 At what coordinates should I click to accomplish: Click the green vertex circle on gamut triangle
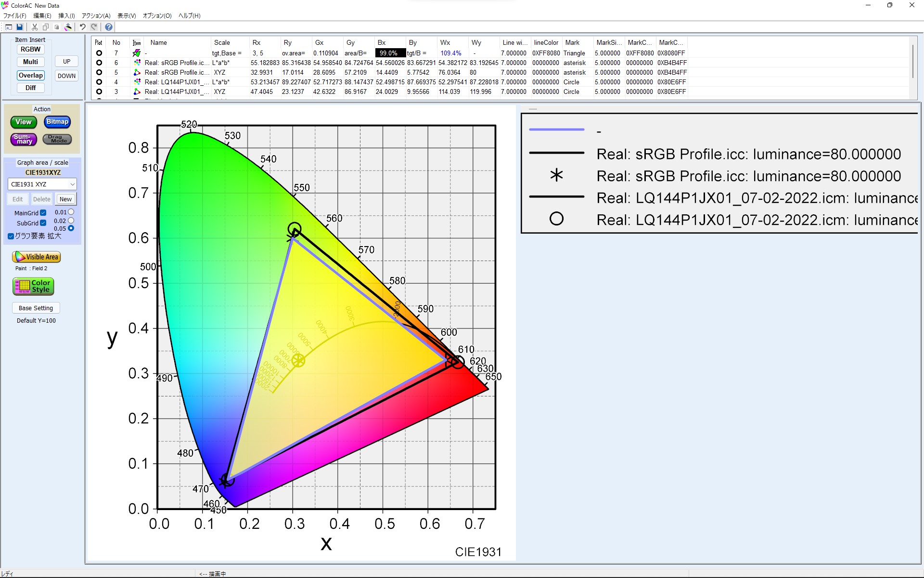coord(295,229)
